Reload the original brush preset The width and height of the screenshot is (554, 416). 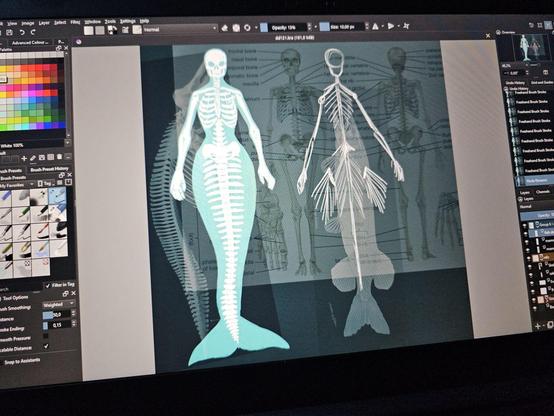[x=247, y=28]
